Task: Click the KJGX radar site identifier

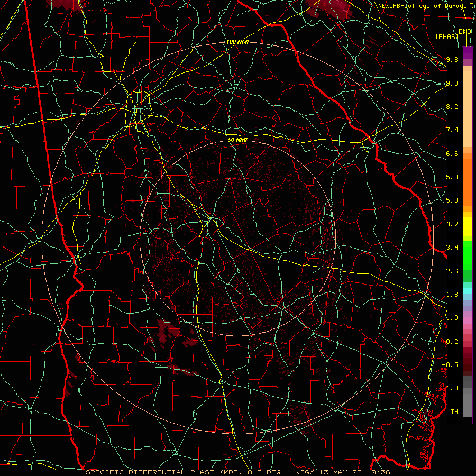Action: point(306,472)
